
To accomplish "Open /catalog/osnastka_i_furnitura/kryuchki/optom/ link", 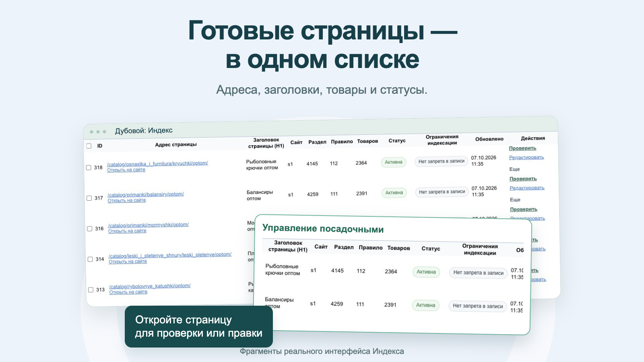I will point(157,164).
